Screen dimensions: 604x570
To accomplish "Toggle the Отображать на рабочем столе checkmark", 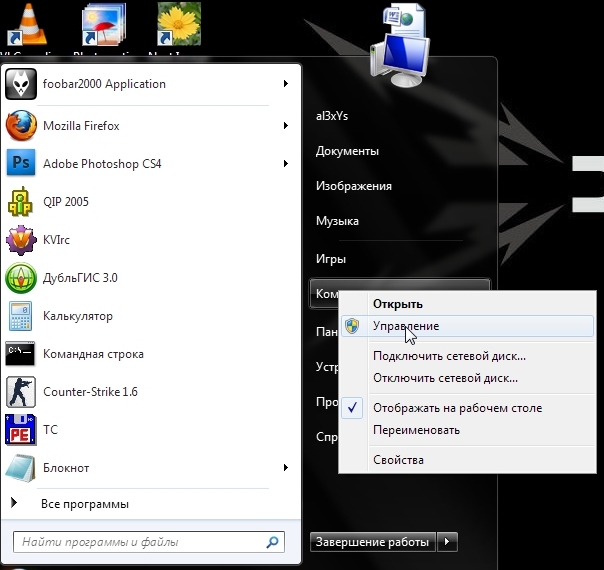I will pyautogui.click(x=352, y=408).
